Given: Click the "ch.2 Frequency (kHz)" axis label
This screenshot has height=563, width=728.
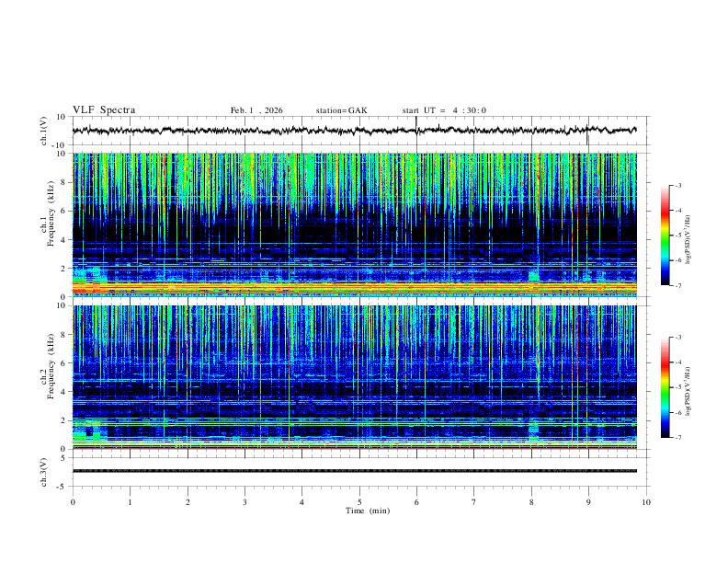Looking at the screenshot, I should pos(47,366).
